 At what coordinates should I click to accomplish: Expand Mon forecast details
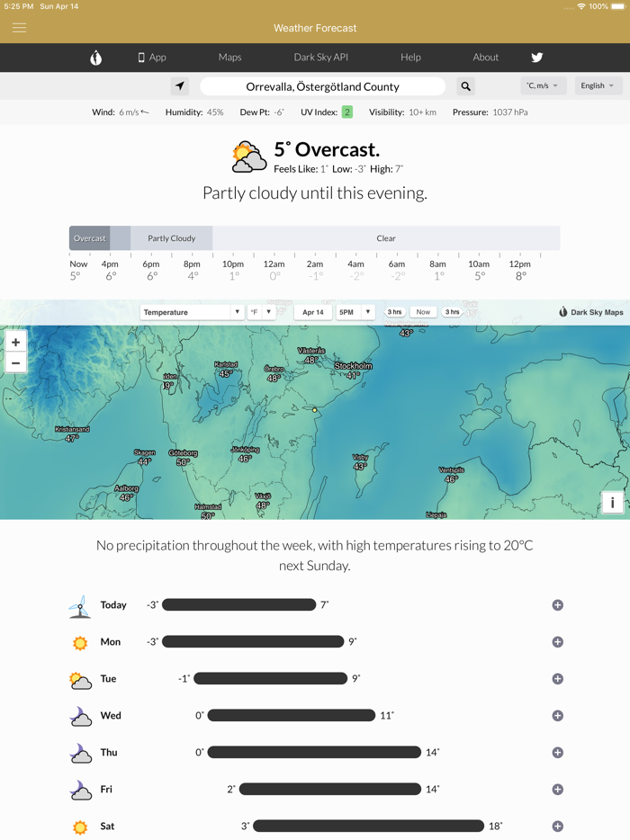point(558,642)
